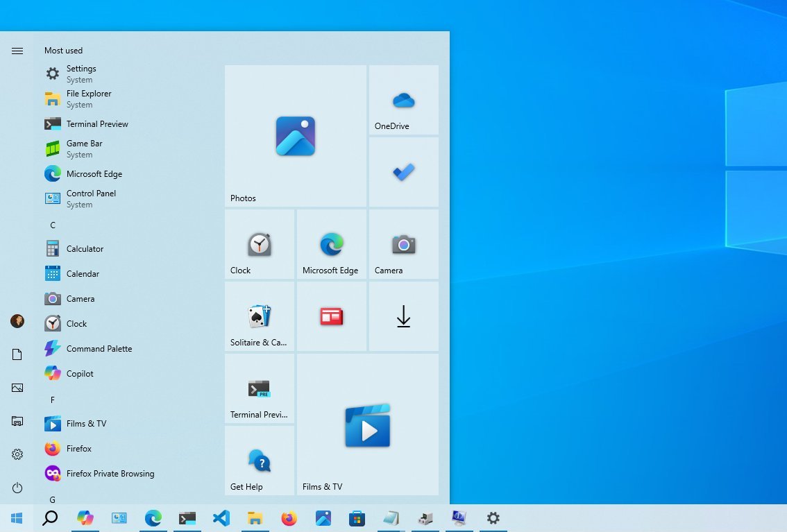Open Visual Studio Code from taskbar
787x532 pixels.
click(x=221, y=518)
